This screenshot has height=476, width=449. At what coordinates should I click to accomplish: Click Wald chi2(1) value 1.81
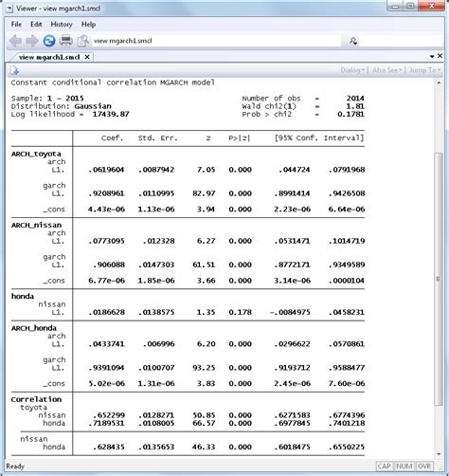click(355, 106)
